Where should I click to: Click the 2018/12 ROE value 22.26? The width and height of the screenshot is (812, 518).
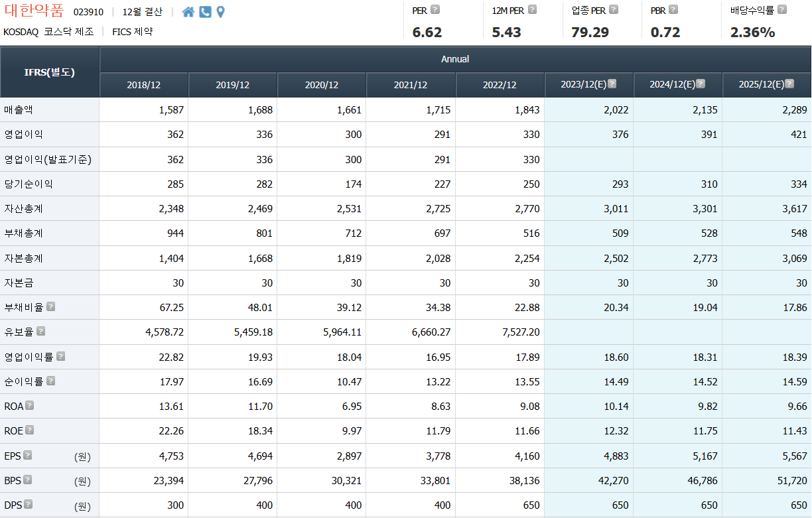(x=171, y=430)
